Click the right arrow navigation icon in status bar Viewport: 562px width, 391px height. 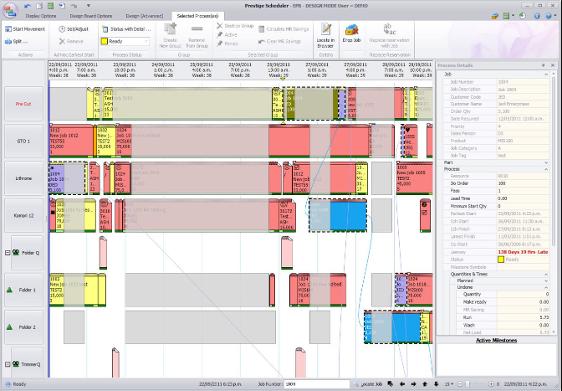413,384
